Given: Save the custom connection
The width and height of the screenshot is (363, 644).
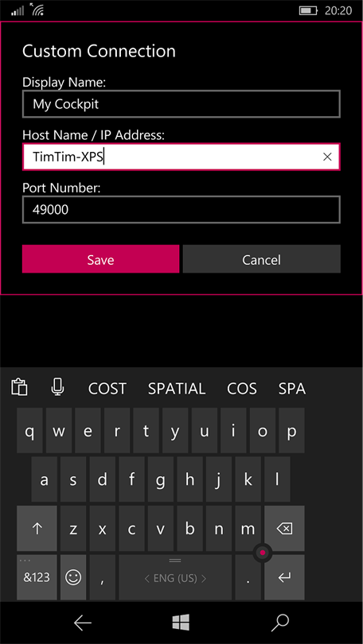Looking at the screenshot, I should 101,259.
